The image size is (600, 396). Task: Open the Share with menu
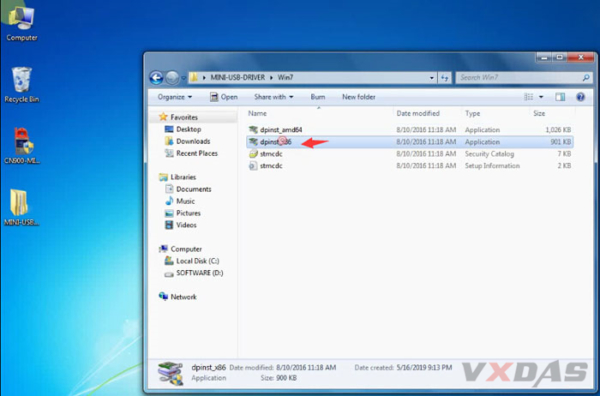274,97
